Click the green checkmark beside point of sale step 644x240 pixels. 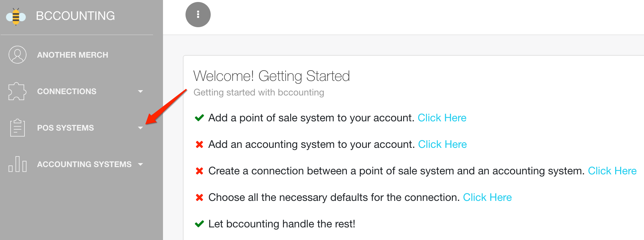pos(199,118)
